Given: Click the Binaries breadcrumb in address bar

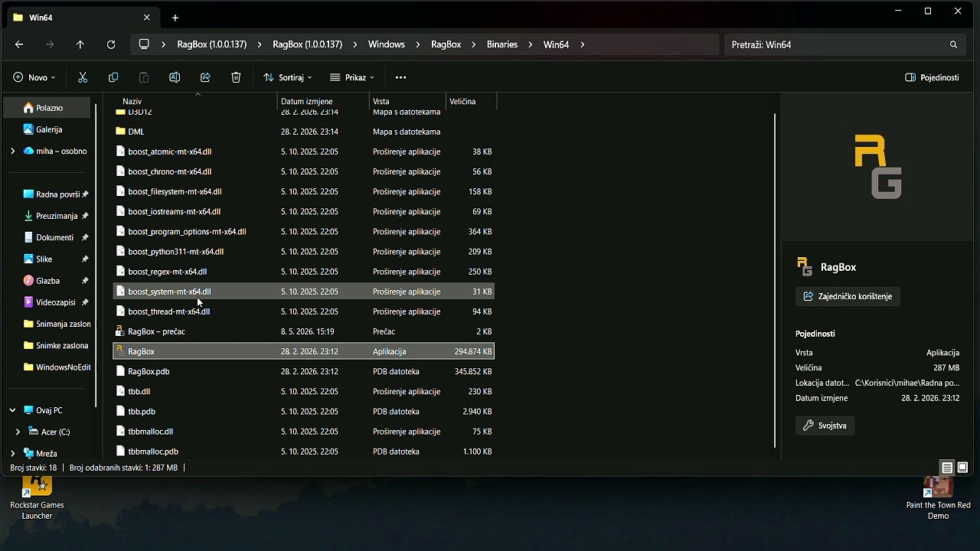Looking at the screenshot, I should [502, 44].
